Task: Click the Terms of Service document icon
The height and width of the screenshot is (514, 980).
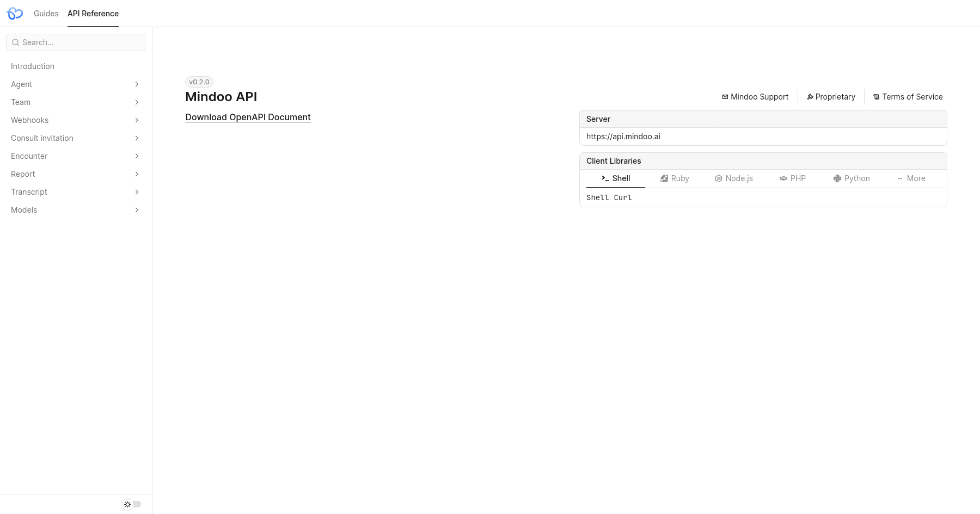Action: click(877, 97)
